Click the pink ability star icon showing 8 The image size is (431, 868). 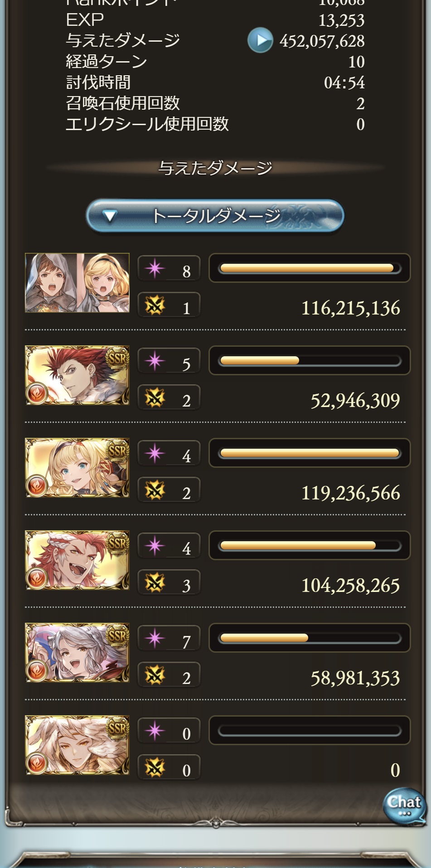click(x=155, y=269)
